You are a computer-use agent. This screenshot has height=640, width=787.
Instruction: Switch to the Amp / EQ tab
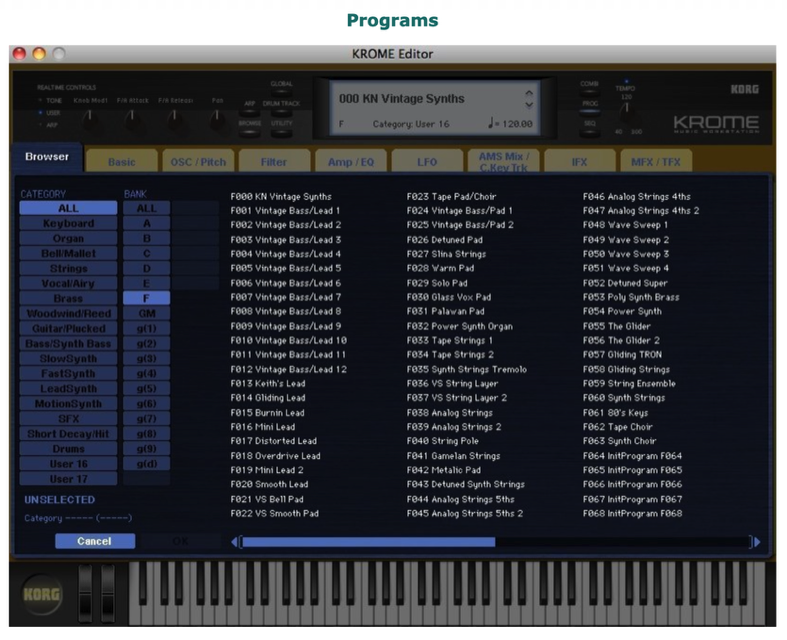point(351,162)
